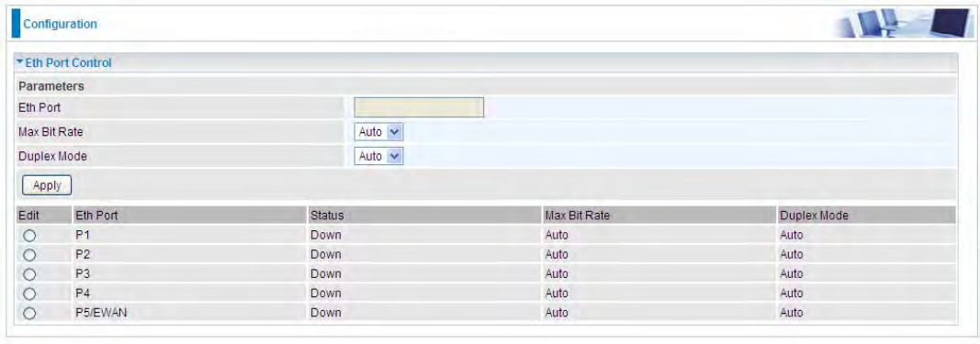This screenshot has width=980, height=344.
Task: Click the Duplex Mode parameter label
Action: tap(53, 156)
